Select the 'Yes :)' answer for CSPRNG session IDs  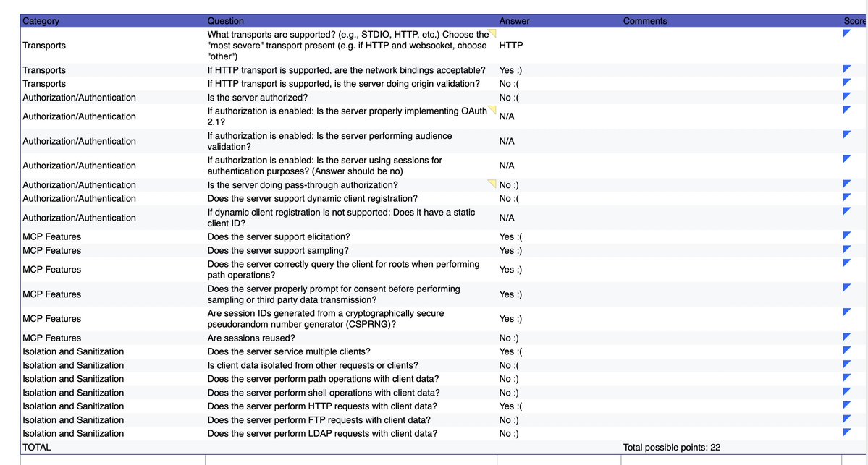pos(510,318)
